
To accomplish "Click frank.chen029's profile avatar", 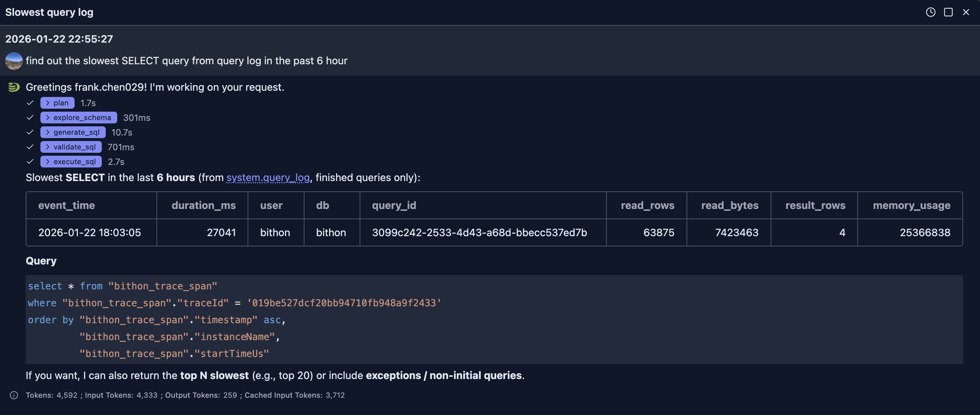I will (14, 60).
